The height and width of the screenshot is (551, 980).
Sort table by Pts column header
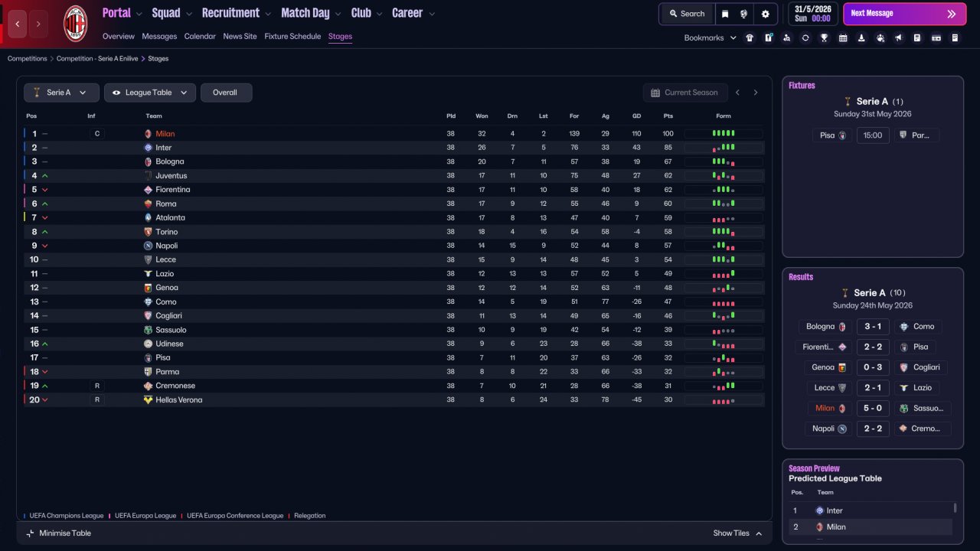point(668,116)
